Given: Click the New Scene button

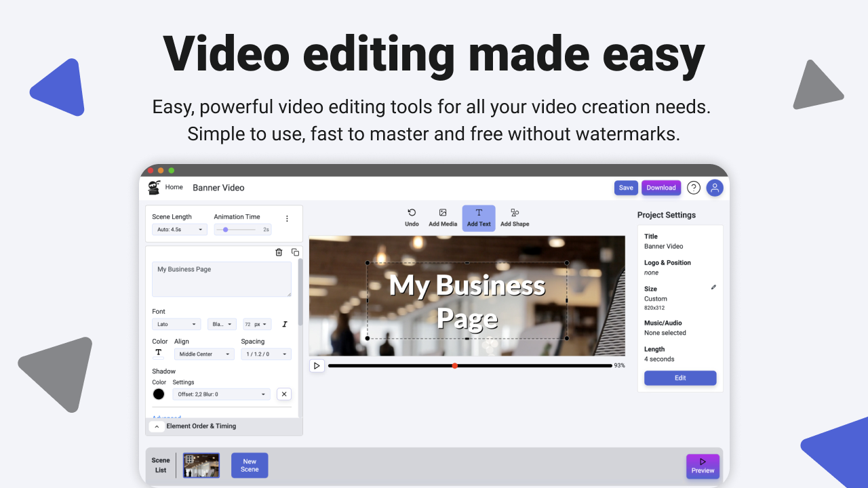Looking at the screenshot, I should (x=250, y=466).
